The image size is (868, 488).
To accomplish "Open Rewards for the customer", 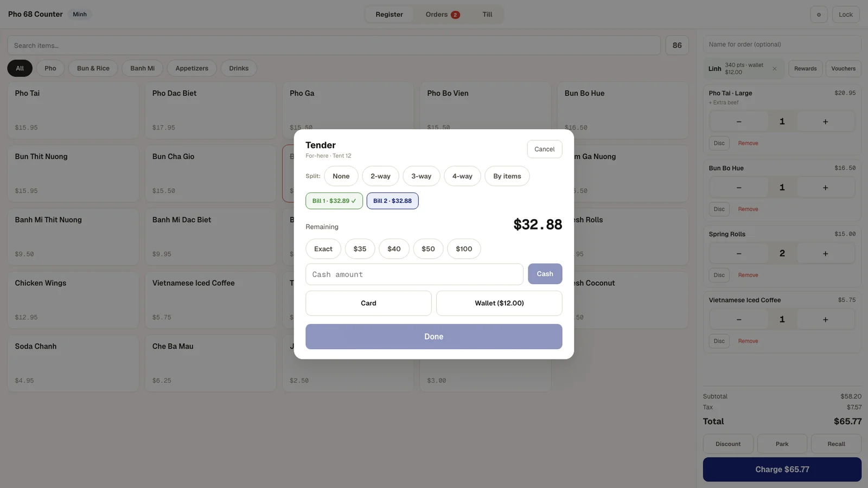I will point(805,69).
